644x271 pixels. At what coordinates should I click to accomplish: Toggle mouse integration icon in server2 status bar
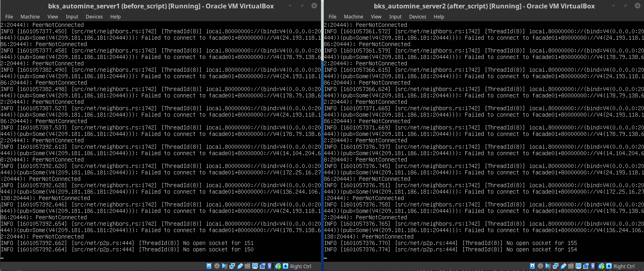click(602, 266)
